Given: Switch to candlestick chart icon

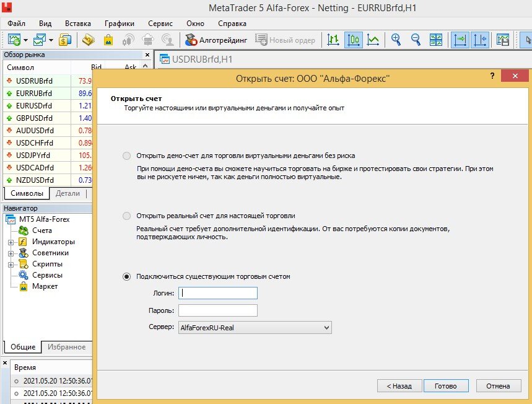Looking at the screenshot, I should click(354, 40).
